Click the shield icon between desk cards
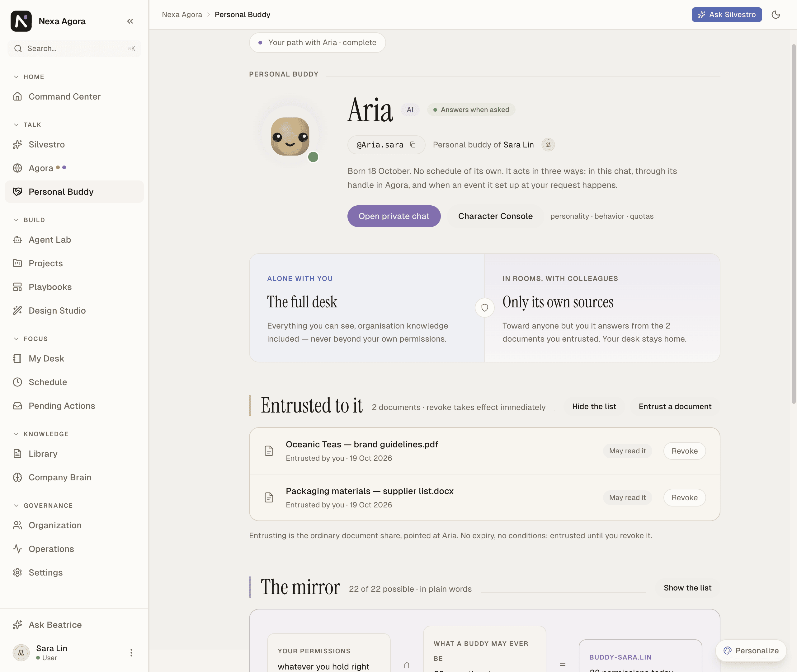Screen dimensions: 797x672 point(484,307)
